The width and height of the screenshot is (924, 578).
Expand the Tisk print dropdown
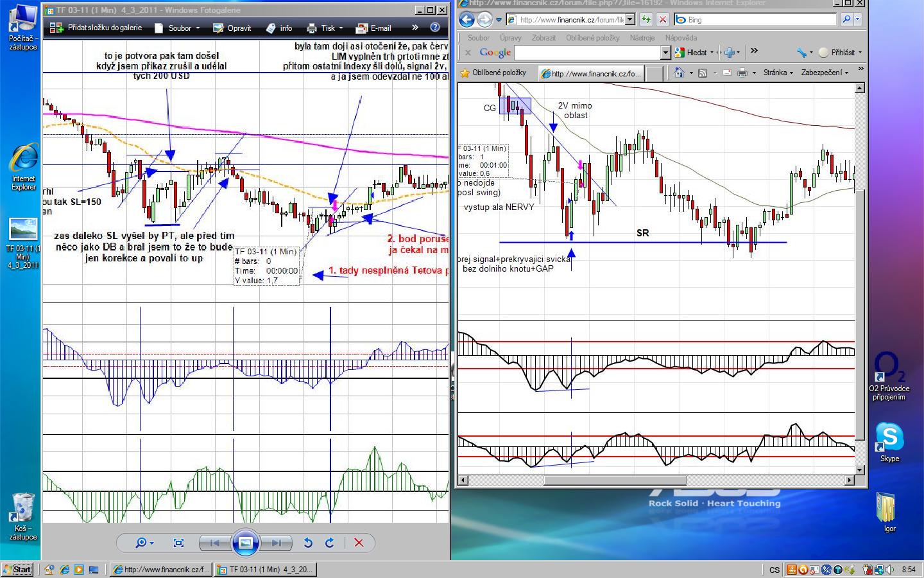[325, 28]
